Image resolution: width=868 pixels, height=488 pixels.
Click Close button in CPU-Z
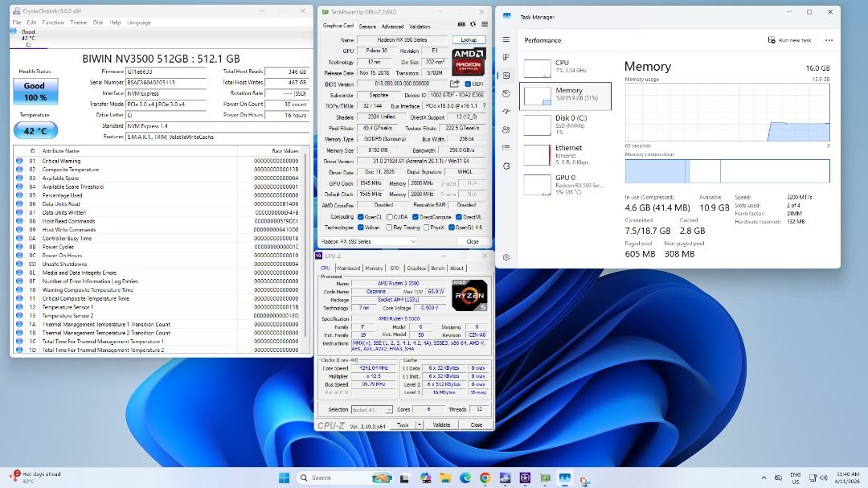476,424
